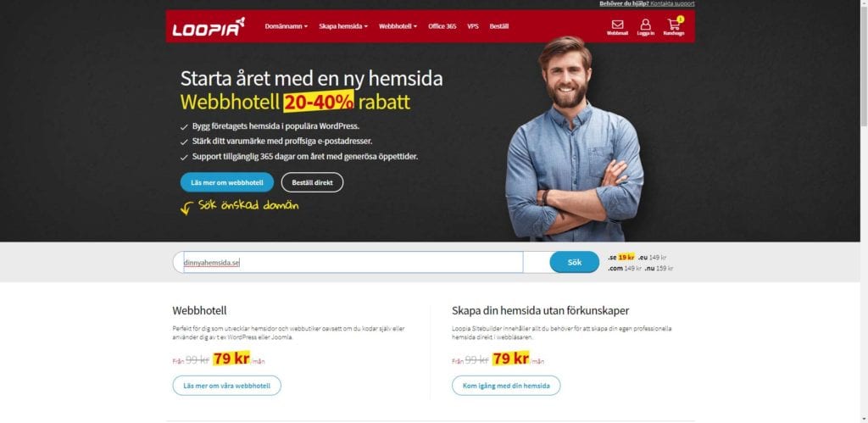Click the Loopia logo
Screen dimensions: 868x423
tap(209, 27)
